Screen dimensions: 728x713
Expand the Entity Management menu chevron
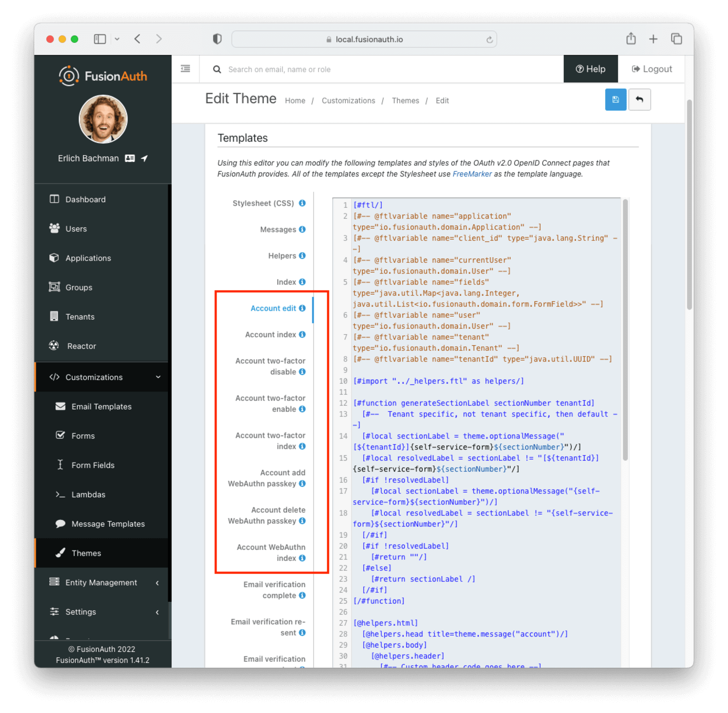coord(157,583)
